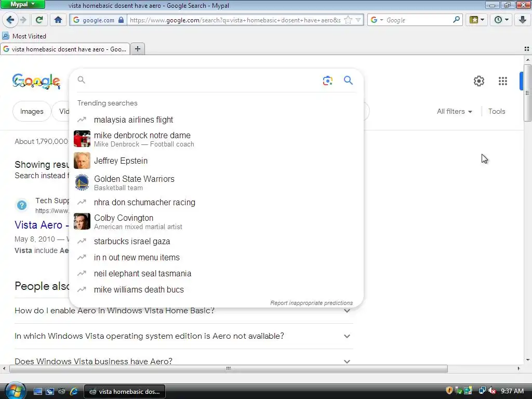The width and height of the screenshot is (532, 399).
Task: Open the History clock dropdown
Action: [501, 20]
